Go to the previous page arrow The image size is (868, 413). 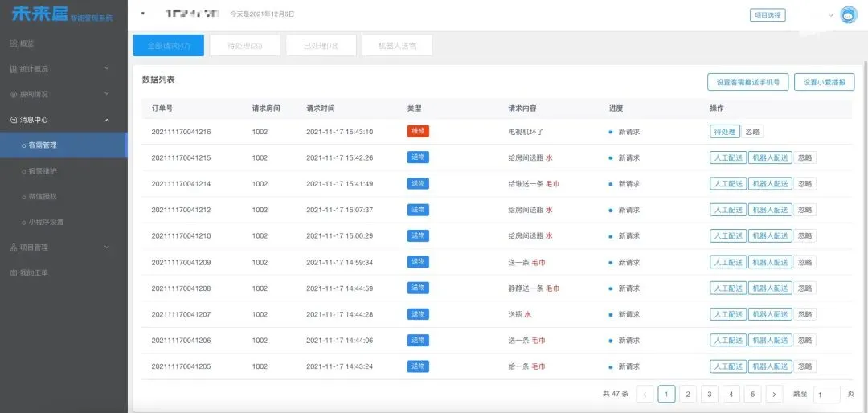point(645,395)
